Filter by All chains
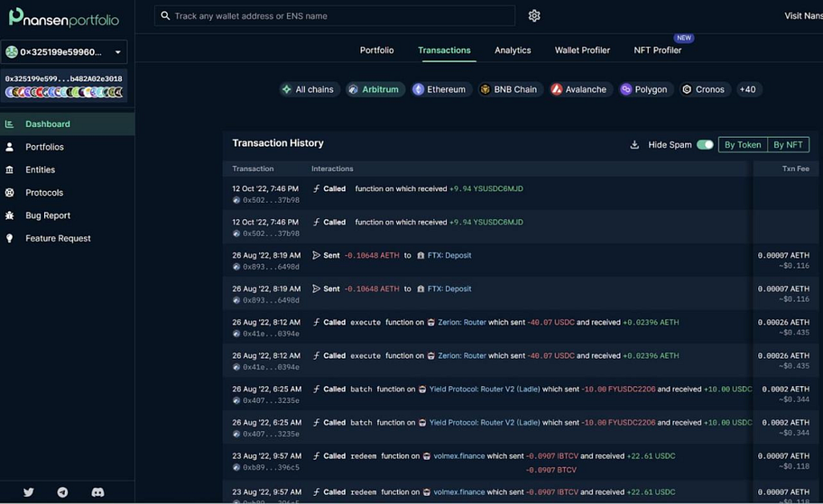This screenshot has width=823, height=504. (310, 89)
